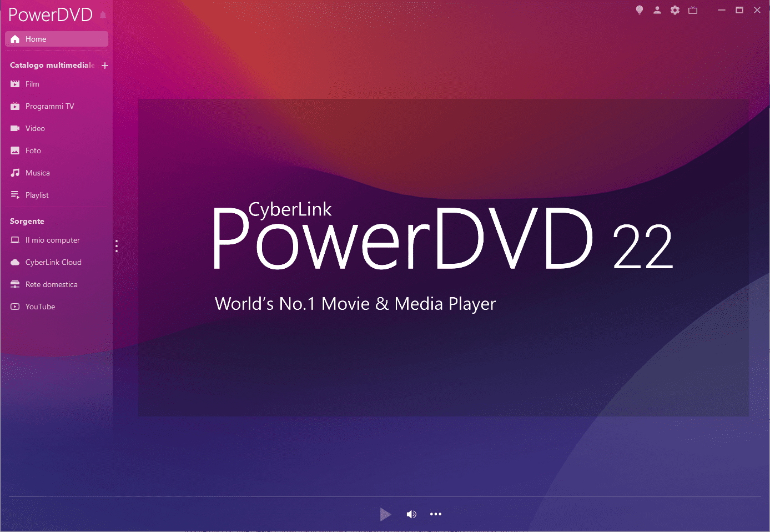Maximize the PowerDVD window

click(739, 10)
